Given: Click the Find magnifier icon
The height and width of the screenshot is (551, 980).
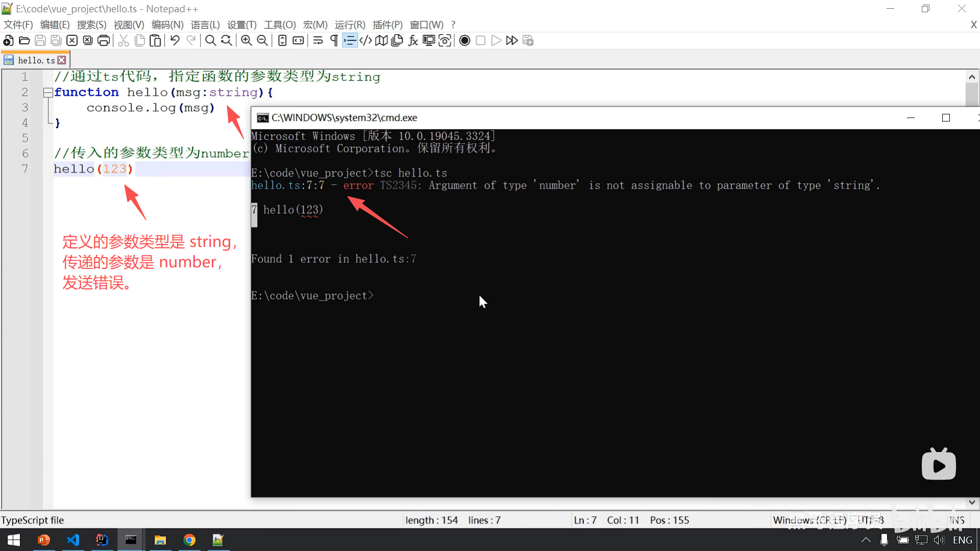Looking at the screenshot, I should click(x=210, y=41).
